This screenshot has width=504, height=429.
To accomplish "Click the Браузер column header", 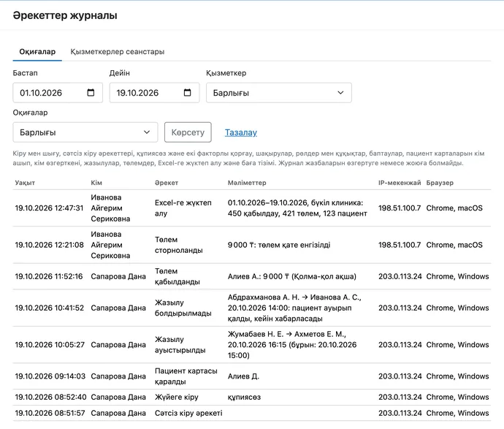I will (440, 183).
